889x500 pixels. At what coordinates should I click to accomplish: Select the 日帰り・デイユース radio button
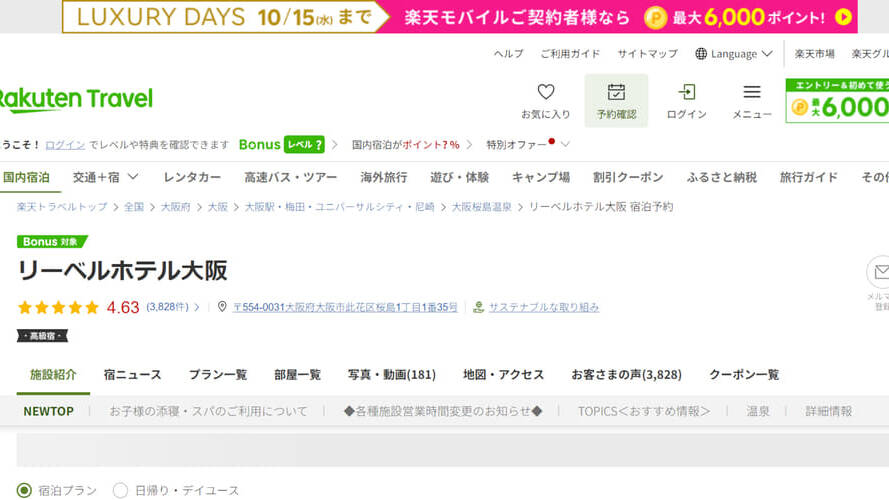pos(121,490)
